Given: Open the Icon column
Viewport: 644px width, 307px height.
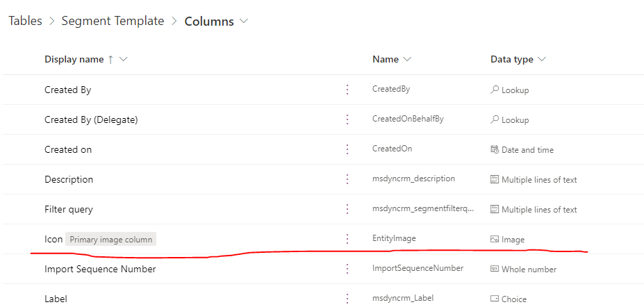Looking at the screenshot, I should (53, 239).
